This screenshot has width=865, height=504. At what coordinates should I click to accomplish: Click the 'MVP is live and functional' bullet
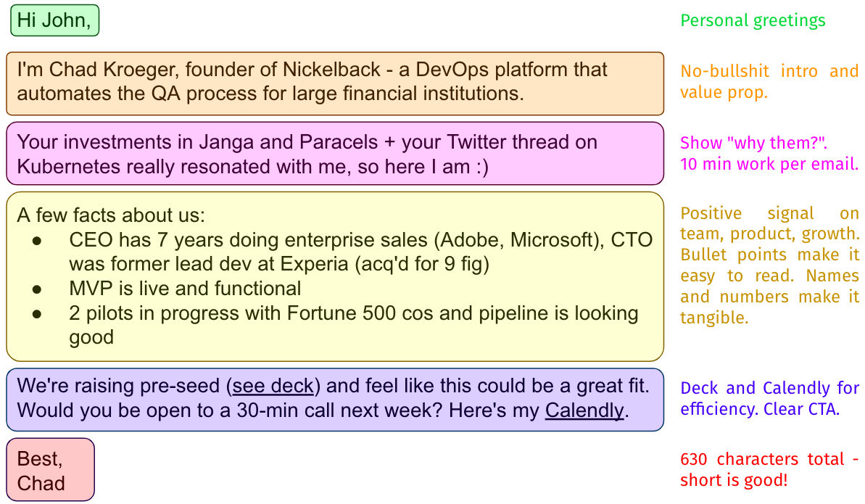coord(185,288)
